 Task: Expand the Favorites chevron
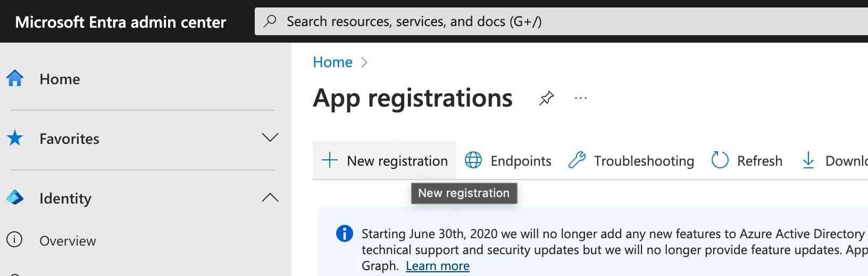(270, 137)
